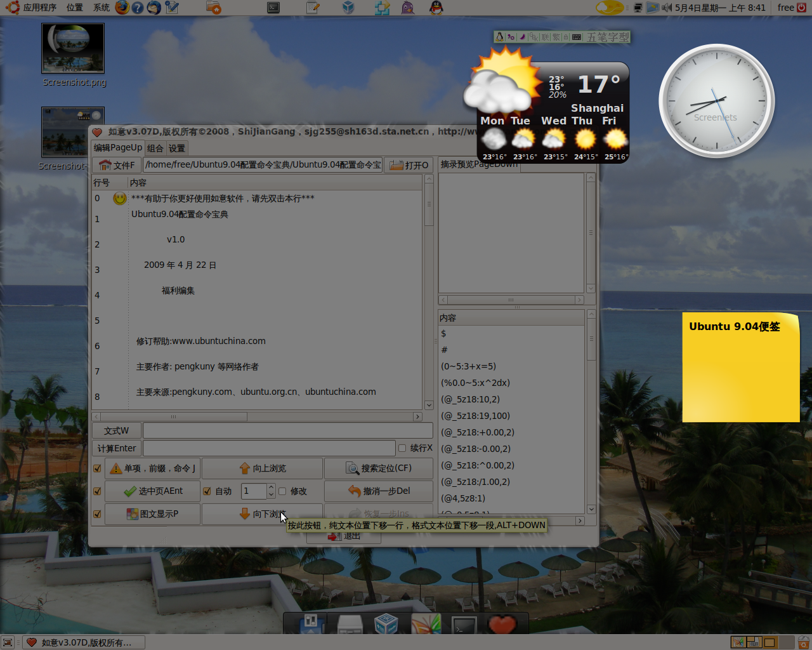Click the input field next to 文式W
812x650 pixels.
point(288,430)
